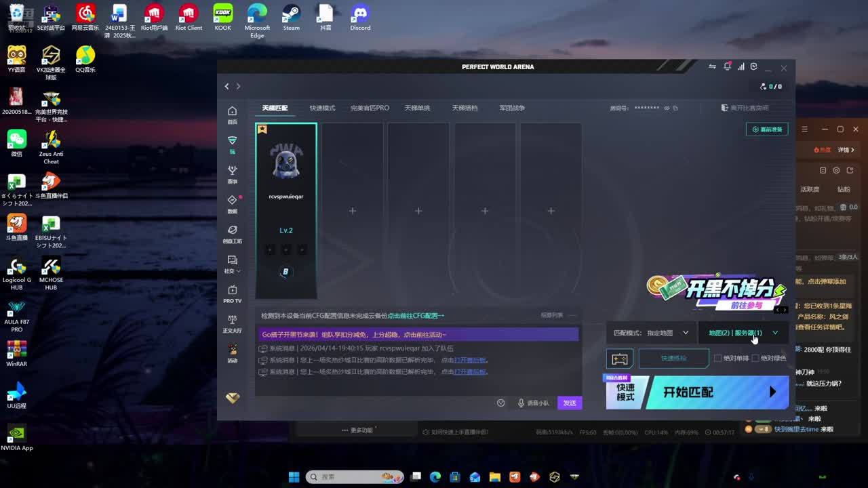Enable the 绝对单排 checkbox
Screen dimensions: 868x488
click(717, 358)
